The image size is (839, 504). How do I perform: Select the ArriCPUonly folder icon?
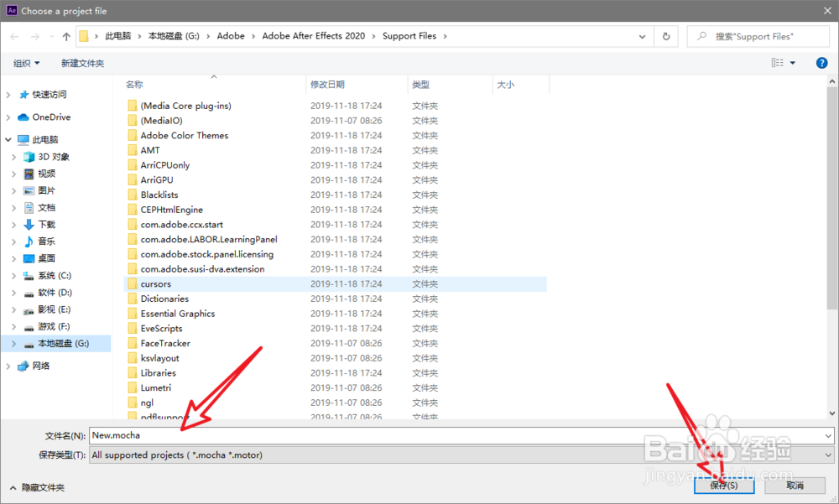click(133, 165)
